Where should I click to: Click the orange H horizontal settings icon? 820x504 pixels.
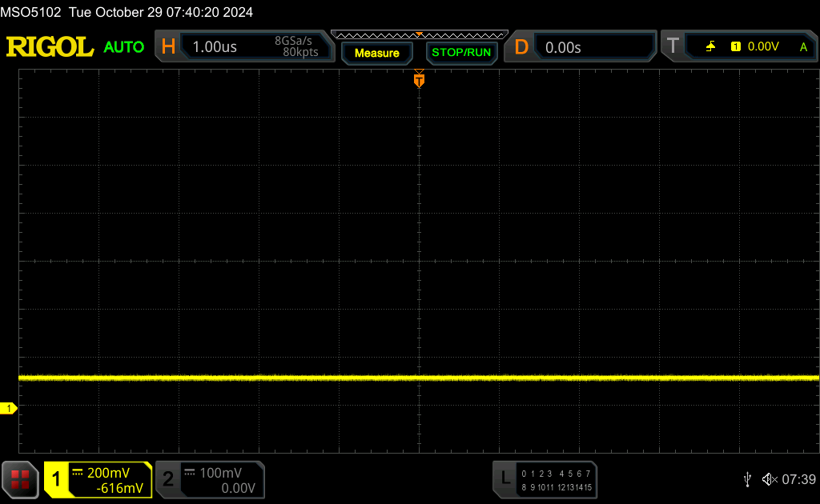(168, 46)
